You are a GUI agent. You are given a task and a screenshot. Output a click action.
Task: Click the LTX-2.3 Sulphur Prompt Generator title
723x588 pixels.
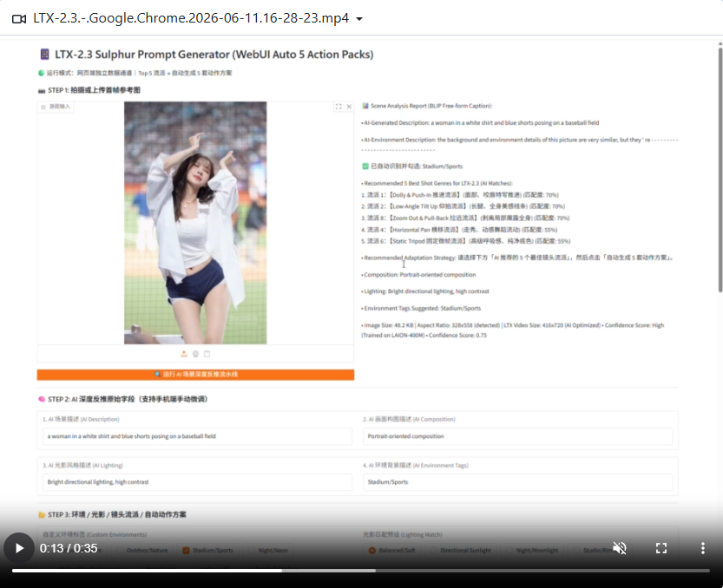click(x=214, y=55)
